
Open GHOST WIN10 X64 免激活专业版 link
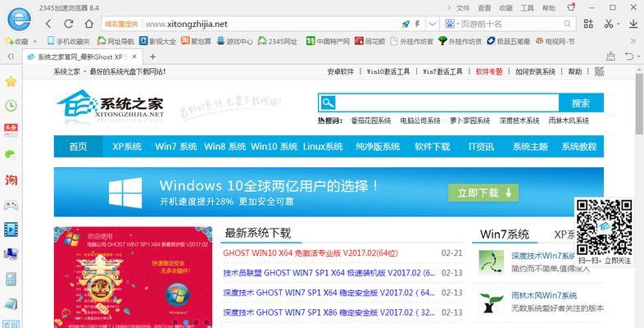[310, 253]
